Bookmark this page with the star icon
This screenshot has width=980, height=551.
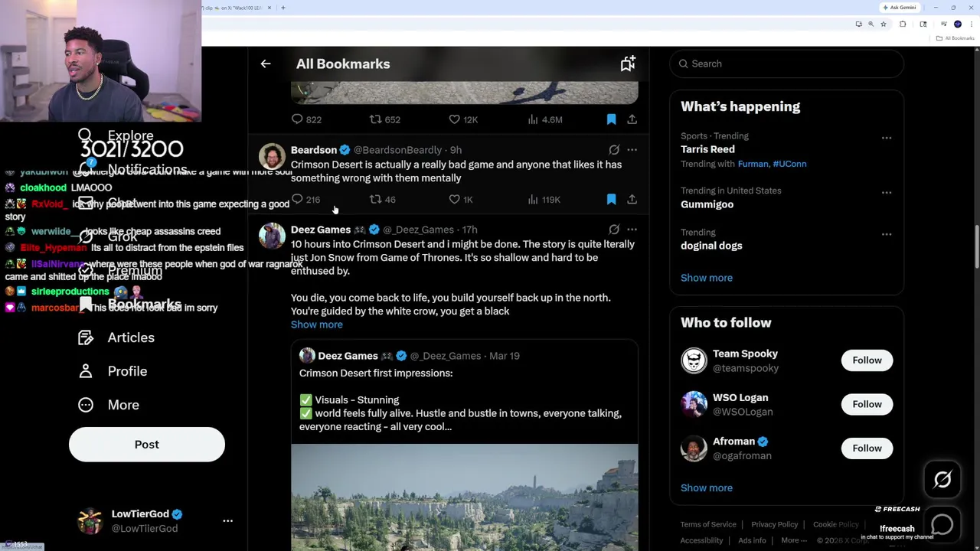(883, 24)
